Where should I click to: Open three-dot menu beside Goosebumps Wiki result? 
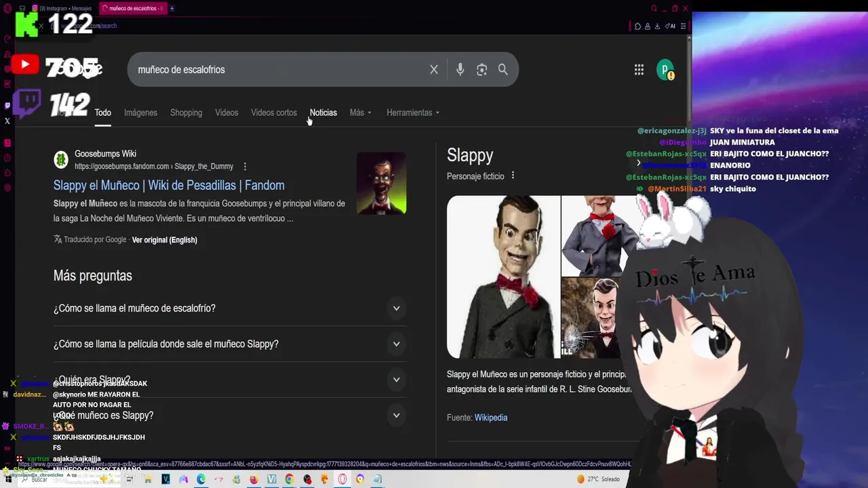point(245,166)
